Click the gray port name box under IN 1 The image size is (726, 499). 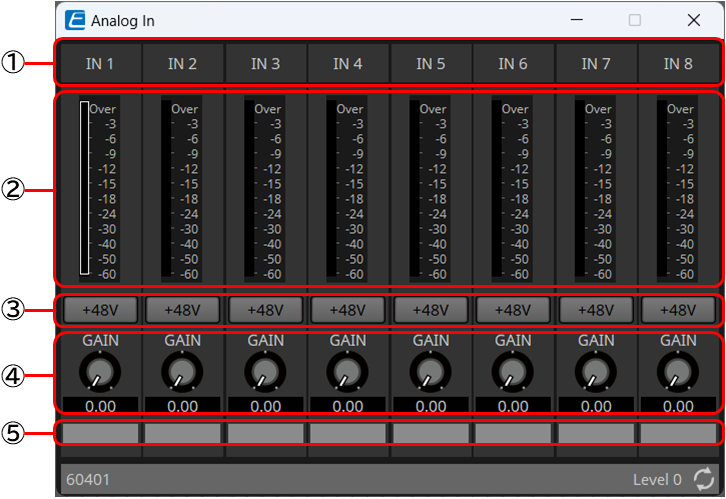(x=100, y=433)
